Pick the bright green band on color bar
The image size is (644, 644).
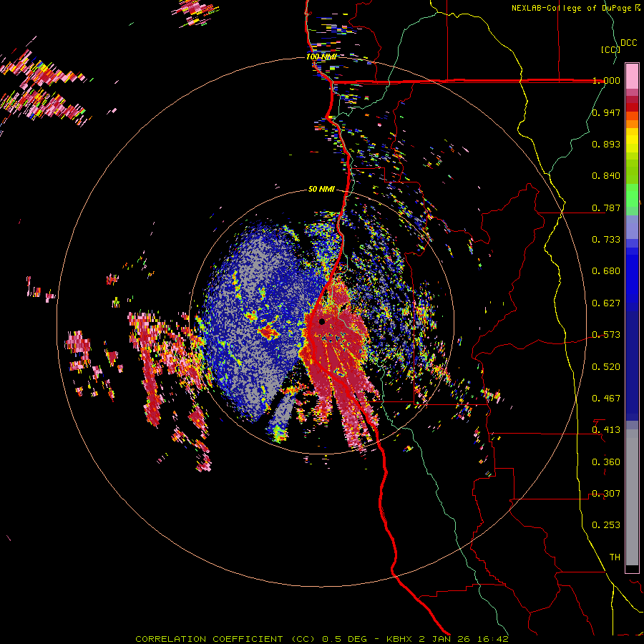tap(632, 200)
